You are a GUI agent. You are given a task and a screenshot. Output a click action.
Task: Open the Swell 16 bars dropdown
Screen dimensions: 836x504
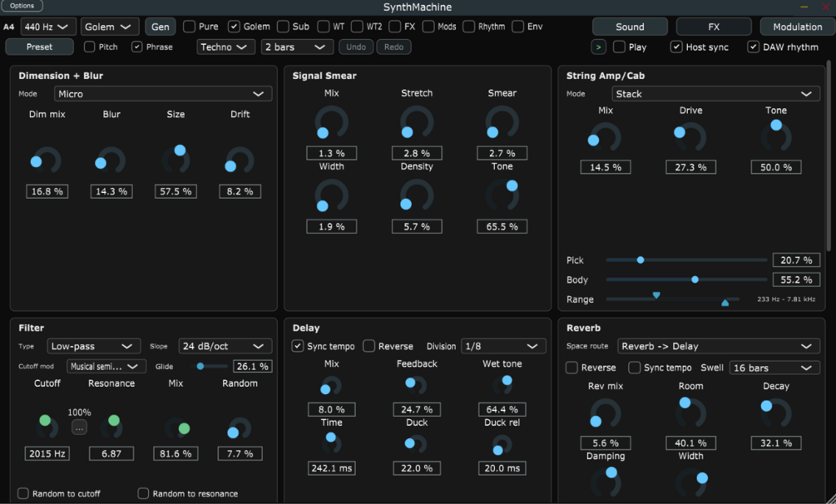(x=774, y=368)
